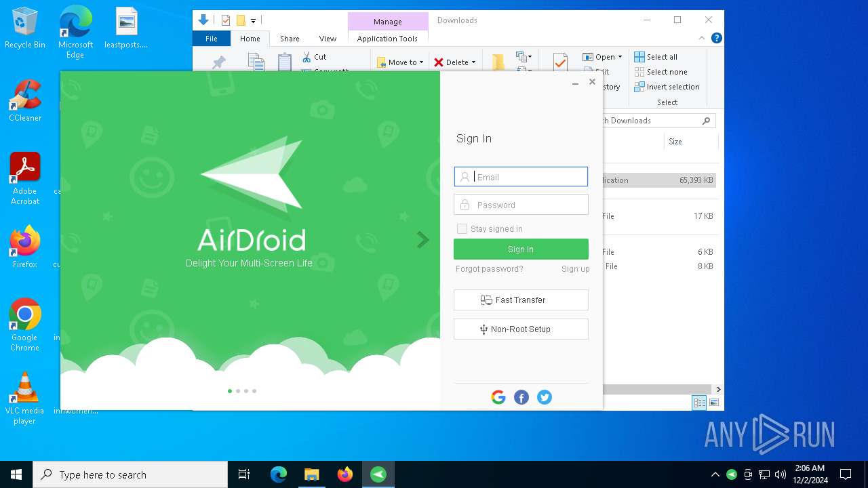Screen dimensions: 868x488
Task: Click the green Sign In button
Action: pyautogui.click(x=521, y=249)
